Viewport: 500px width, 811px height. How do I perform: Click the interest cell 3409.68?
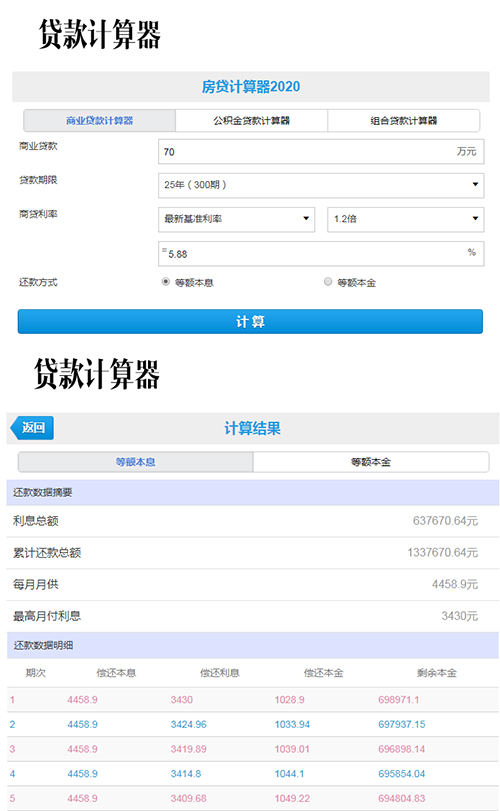tap(189, 799)
